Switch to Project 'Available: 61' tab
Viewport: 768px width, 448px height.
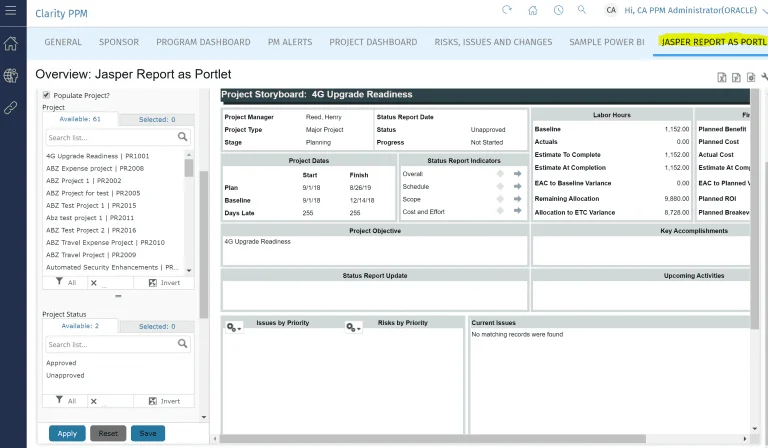[80, 119]
